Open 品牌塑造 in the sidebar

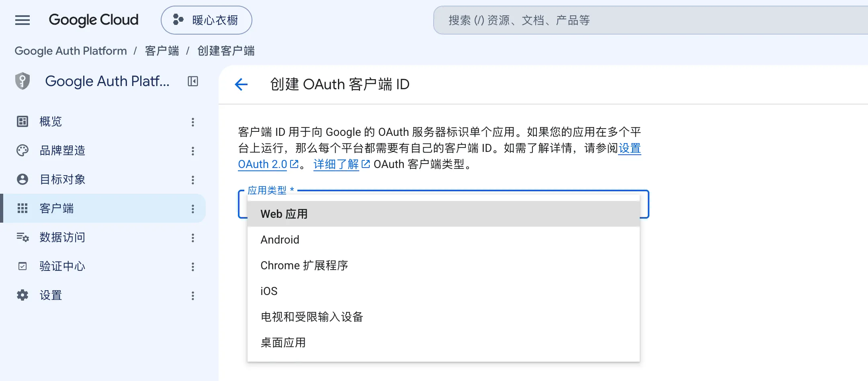point(103,150)
